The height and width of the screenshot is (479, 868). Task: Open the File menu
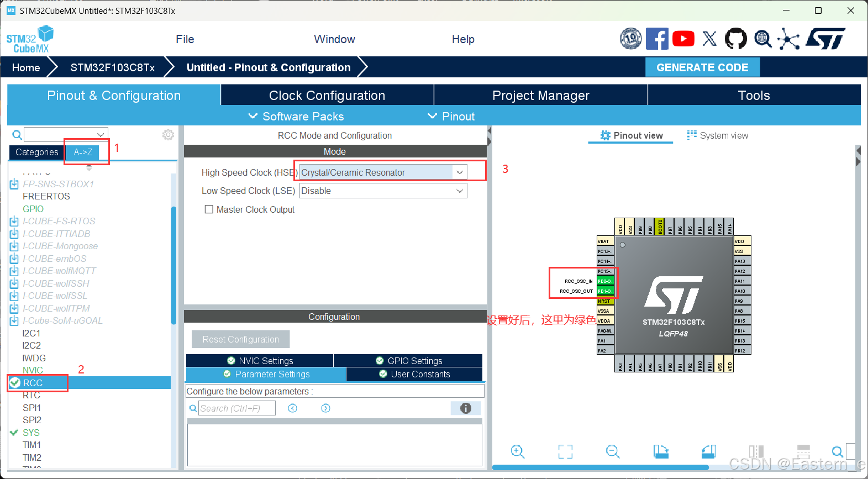click(185, 39)
